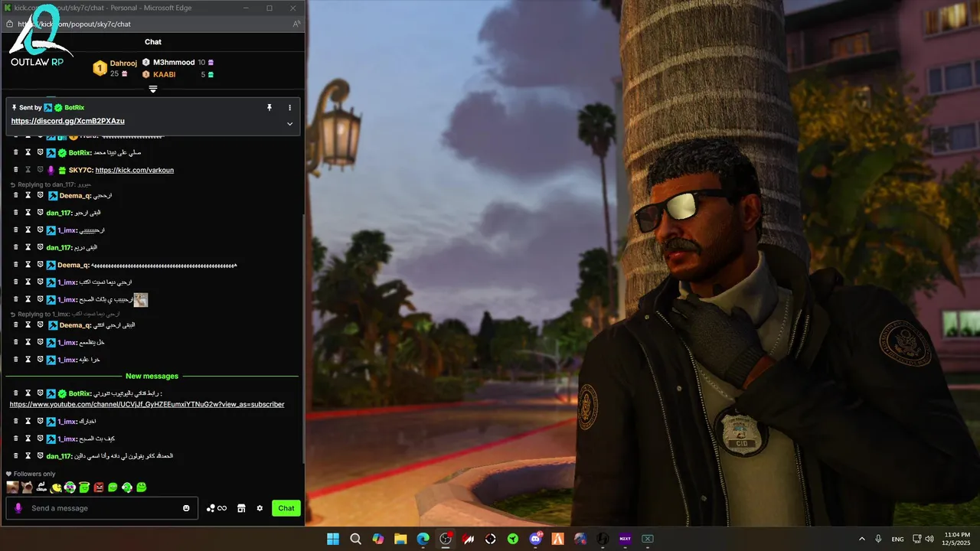Click the taskbar microphone tray icon
This screenshot has width=980, height=551.
[x=878, y=539]
